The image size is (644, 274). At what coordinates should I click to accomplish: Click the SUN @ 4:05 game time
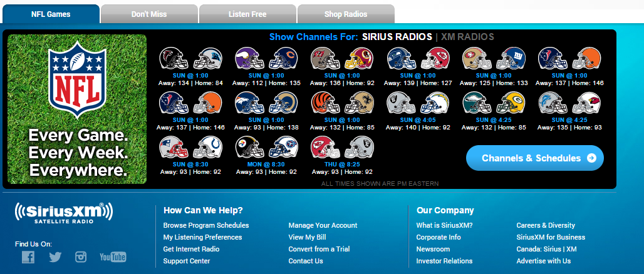(x=418, y=119)
